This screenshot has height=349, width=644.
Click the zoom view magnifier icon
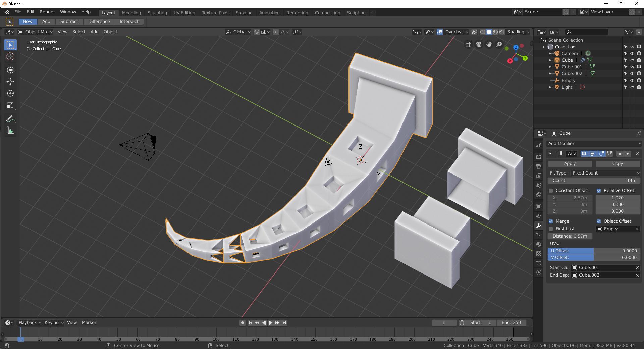point(499,44)
